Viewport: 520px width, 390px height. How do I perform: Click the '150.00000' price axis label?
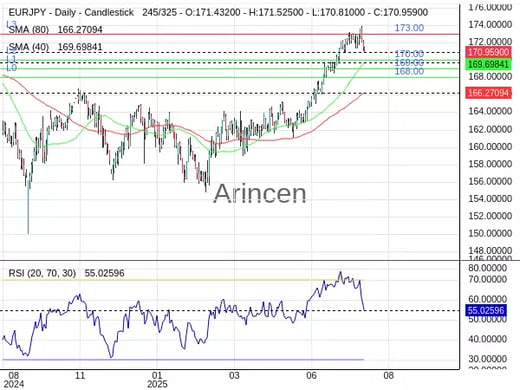tap(490, 233)
